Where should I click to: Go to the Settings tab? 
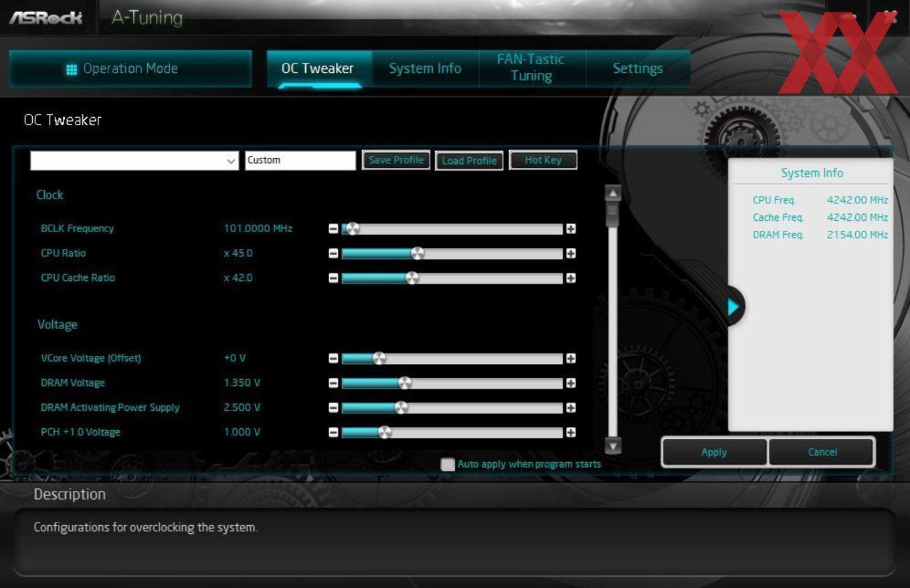pos(638,68)
